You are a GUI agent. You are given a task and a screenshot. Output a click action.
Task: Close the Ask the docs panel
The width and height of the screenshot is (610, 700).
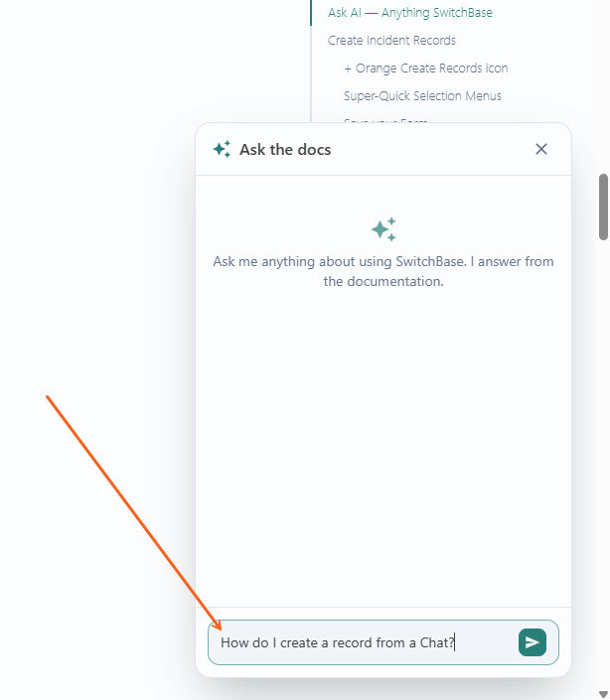tap(541, 149)
